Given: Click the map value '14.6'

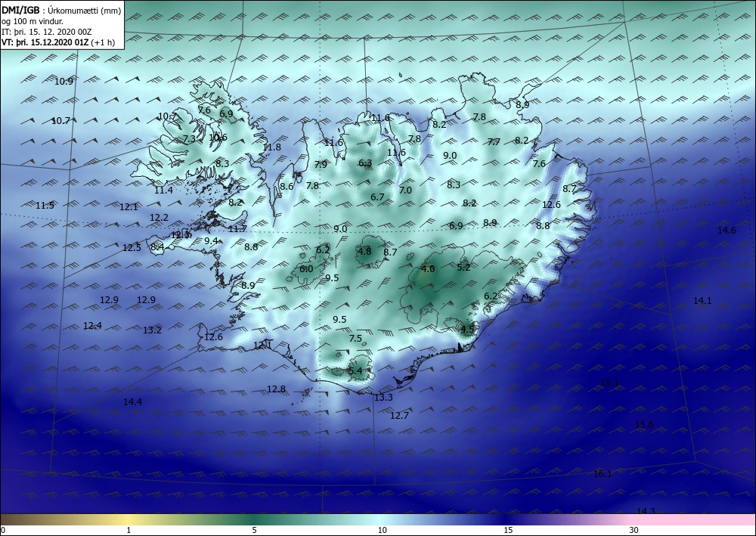Looking at the screenshot, I should (x=727, y=230).
